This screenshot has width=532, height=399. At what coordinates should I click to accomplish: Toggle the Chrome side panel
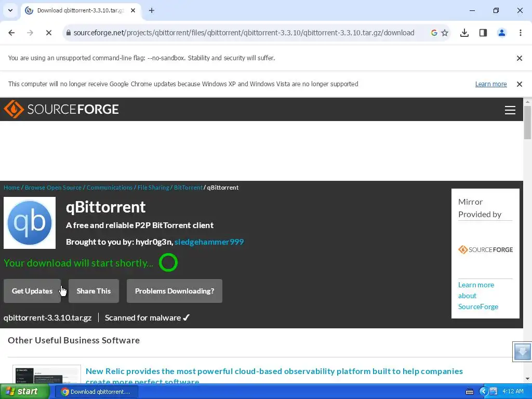tap(483, 33)
